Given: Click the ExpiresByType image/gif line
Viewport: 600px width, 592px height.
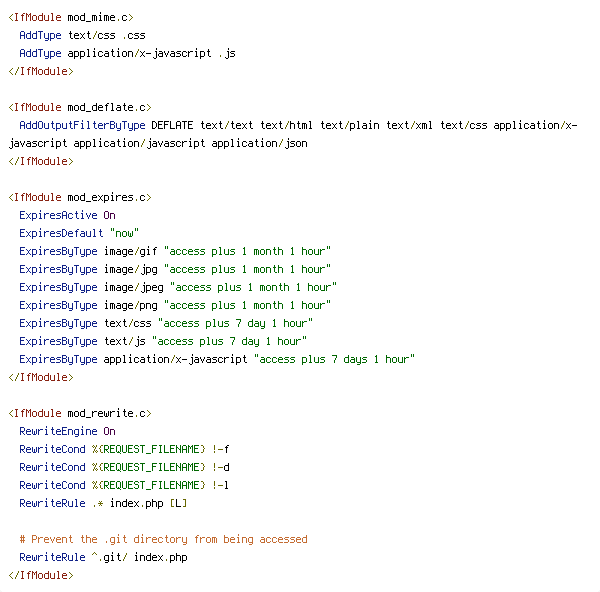Looking at the screenshot, I should (x=175, y=251).
